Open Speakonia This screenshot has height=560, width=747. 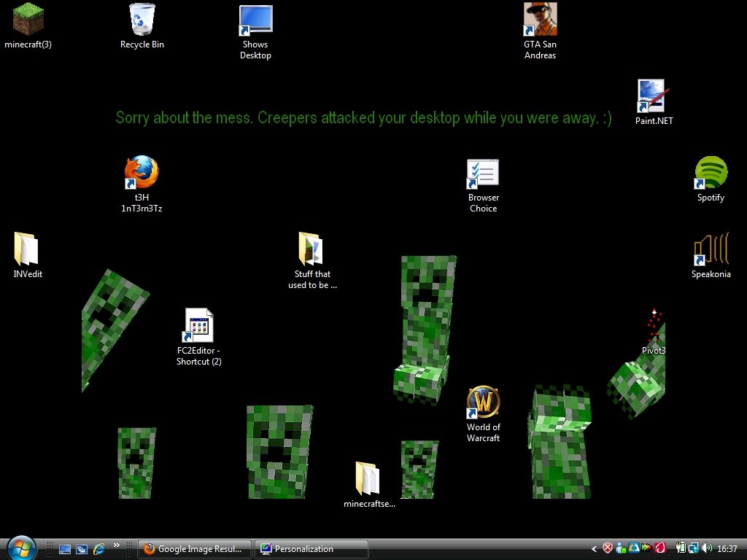click(711, 248)
